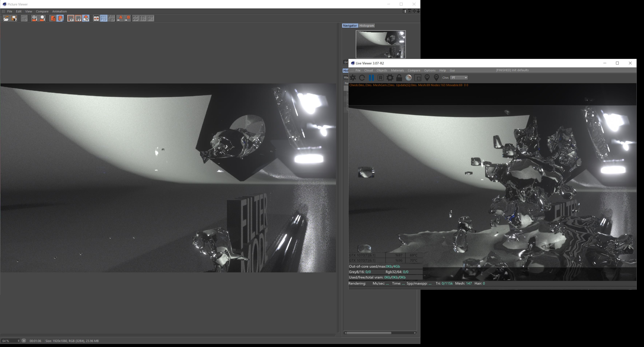Viewport: 644px width, 347px height.
Task: Open the Animation menu in Picture Viewer
Action: tap(59, 11)
